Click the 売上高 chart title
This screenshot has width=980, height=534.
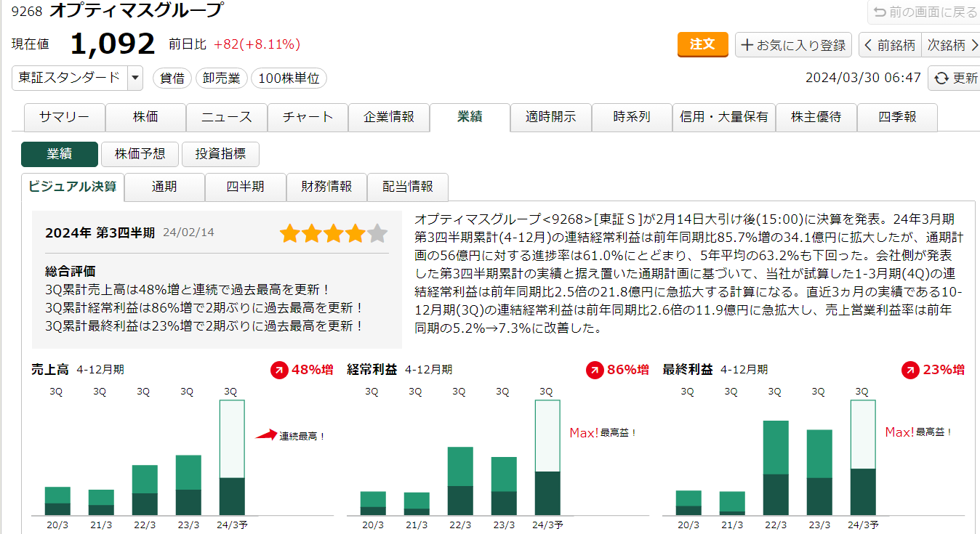(50, 369)
